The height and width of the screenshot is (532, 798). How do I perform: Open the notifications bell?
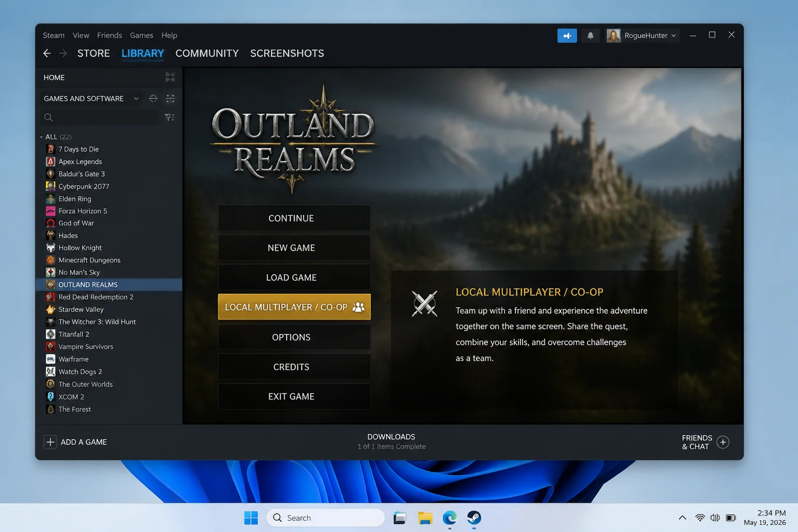[590, 35]
